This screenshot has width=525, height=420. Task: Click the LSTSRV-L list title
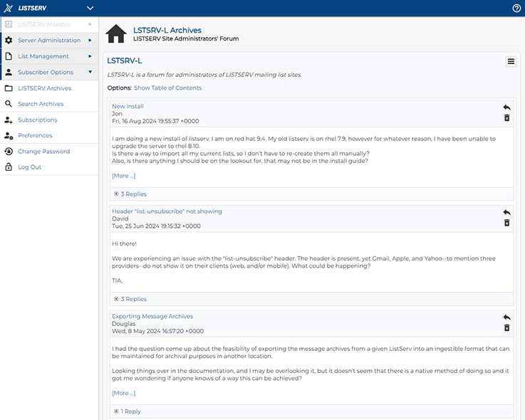tap(124, 61)
